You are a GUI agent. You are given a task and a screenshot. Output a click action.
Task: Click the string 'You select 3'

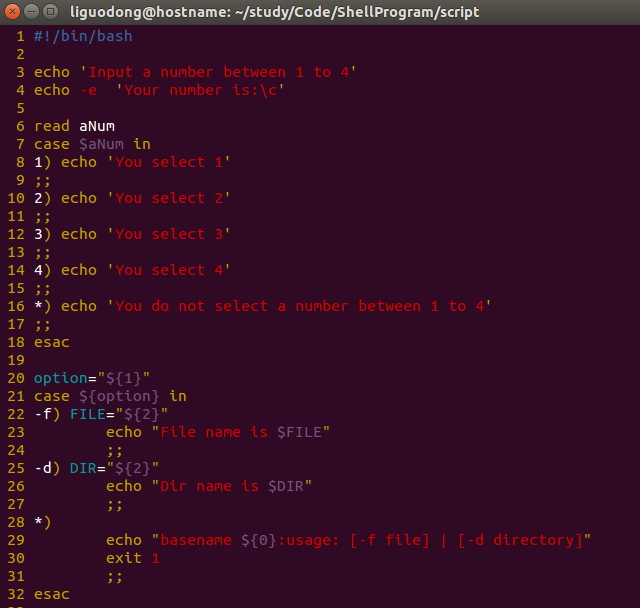[169, 234]
